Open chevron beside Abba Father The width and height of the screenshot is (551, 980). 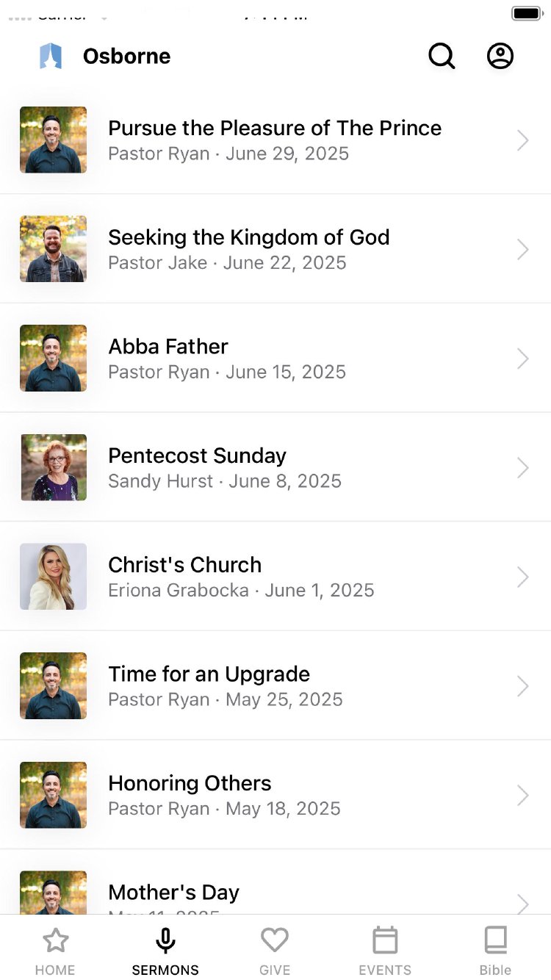(522, 359)
